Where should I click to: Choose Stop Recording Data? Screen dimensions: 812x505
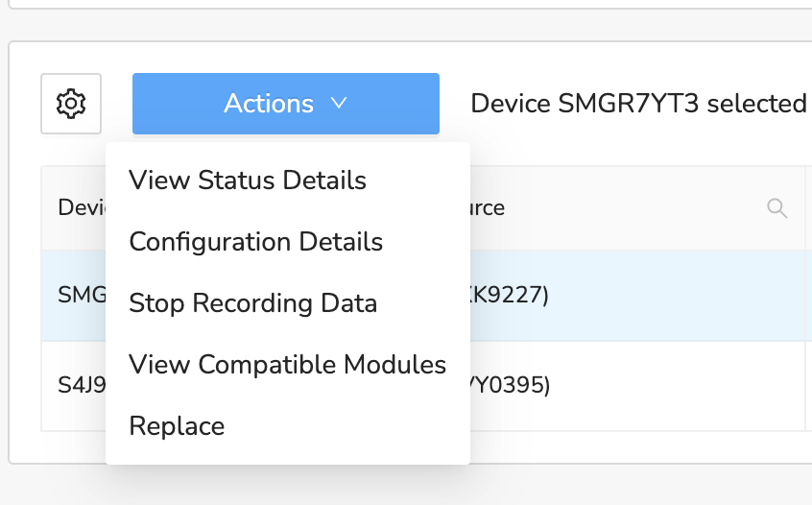[x=252, y=303]
